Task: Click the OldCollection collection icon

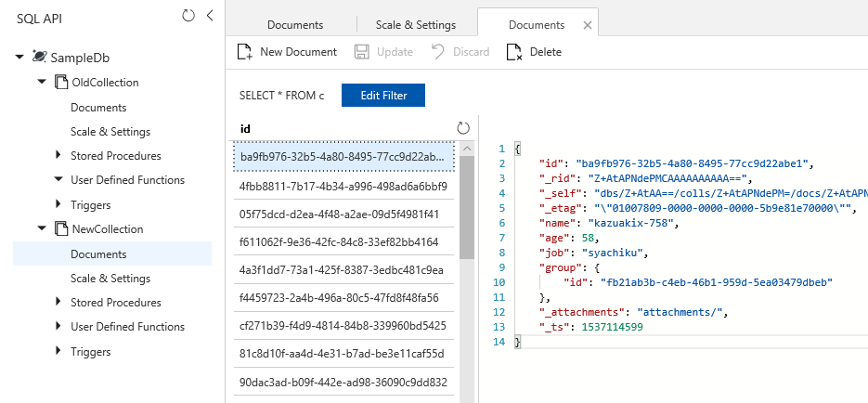Action: pyautogui.click(x=62, y=82)
